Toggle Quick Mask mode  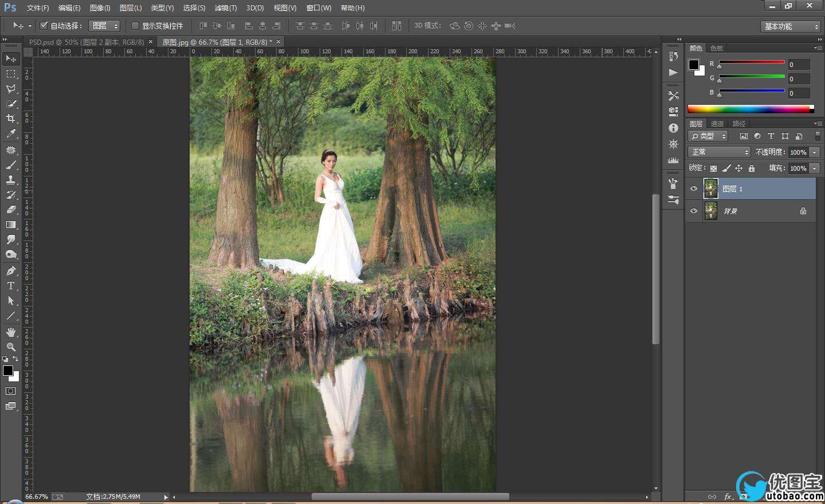(x=10, y=391)
